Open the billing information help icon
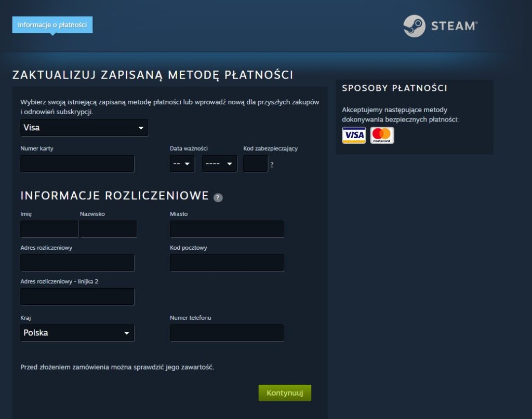 coord(218,198)
